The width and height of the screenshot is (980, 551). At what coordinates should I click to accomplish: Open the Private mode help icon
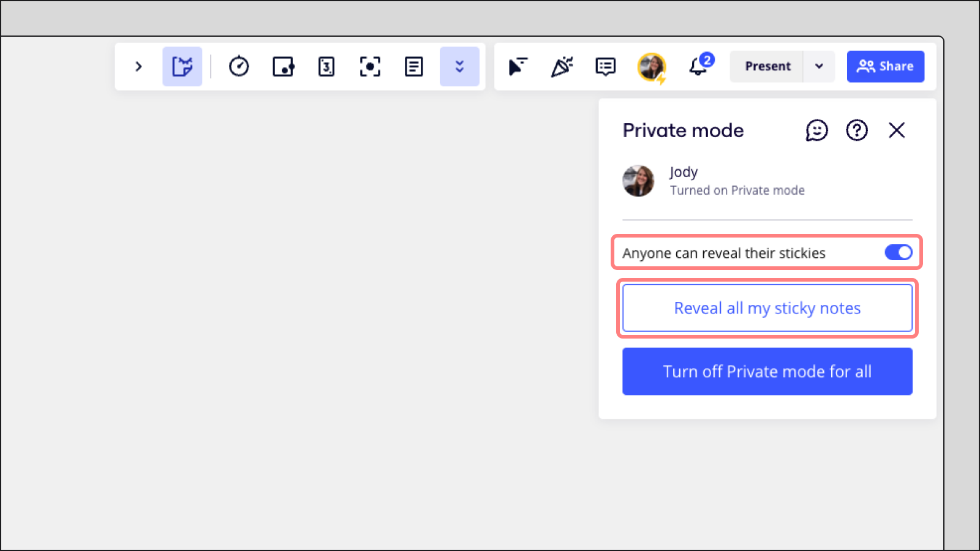(x=856, y=130)
